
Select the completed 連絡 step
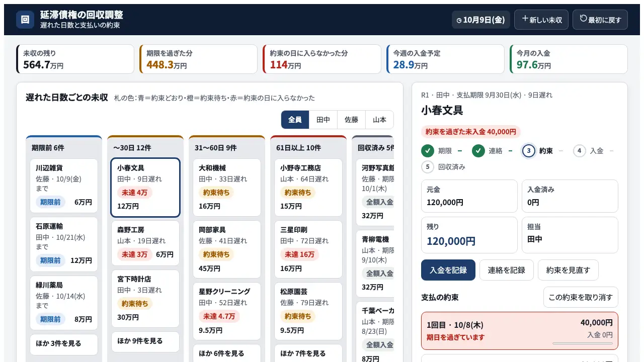pyautogui.click(x=487, y=150)
